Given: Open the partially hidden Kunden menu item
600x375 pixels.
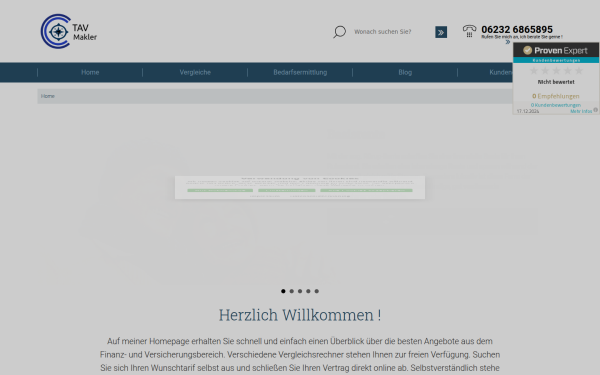Looking at the screenshot, I should [500, 72].
